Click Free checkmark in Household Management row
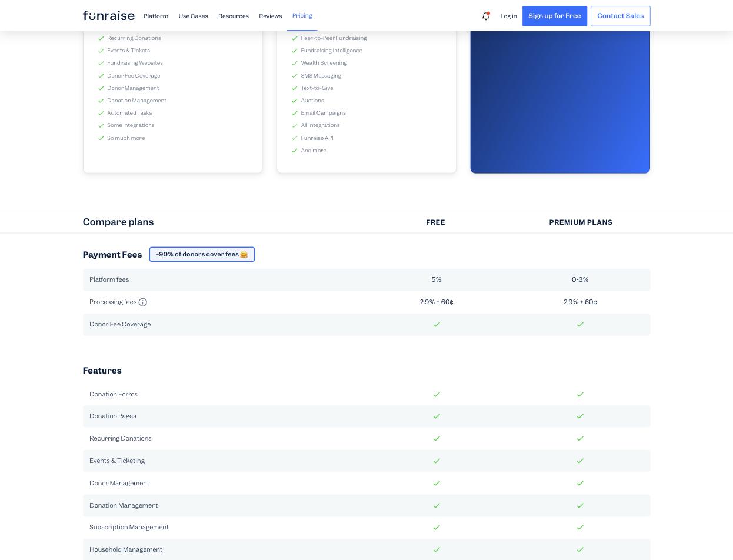Image resolution: width=733 pixels, height=560 pixels. [x=437, y=549]
